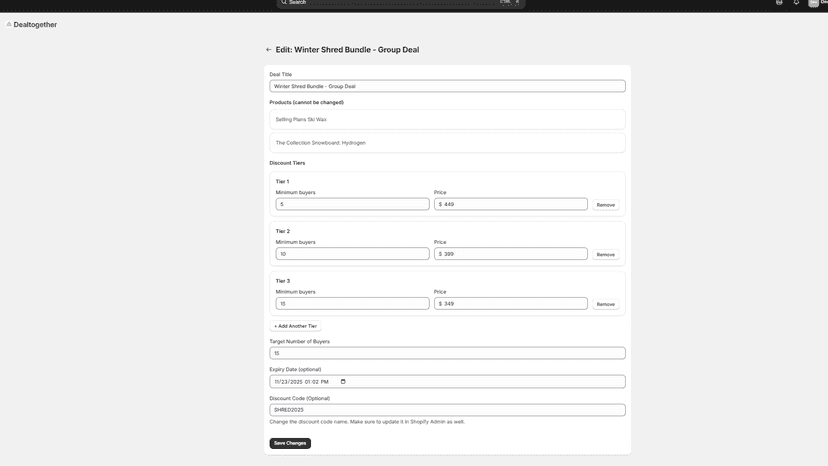Screen dimensions: 828x466
Task: Click the top Search box
Action: point(401,3)
